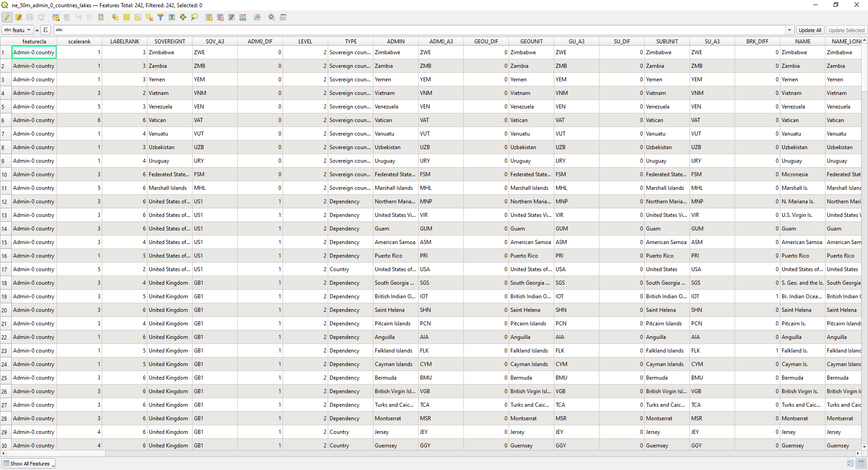Screen dimensions: 868x470
Task: Switch to table view at bottom right
Action: [x=861, y=463]
